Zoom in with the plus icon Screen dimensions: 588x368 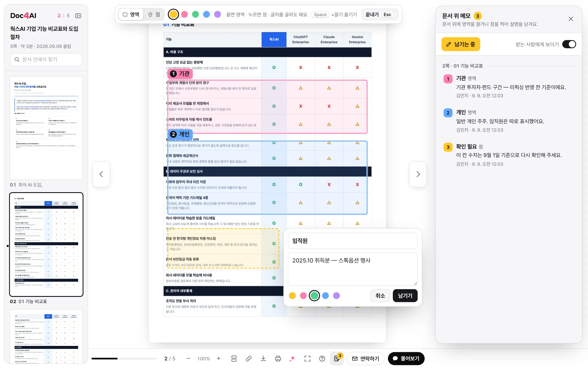tap(219, 358)
